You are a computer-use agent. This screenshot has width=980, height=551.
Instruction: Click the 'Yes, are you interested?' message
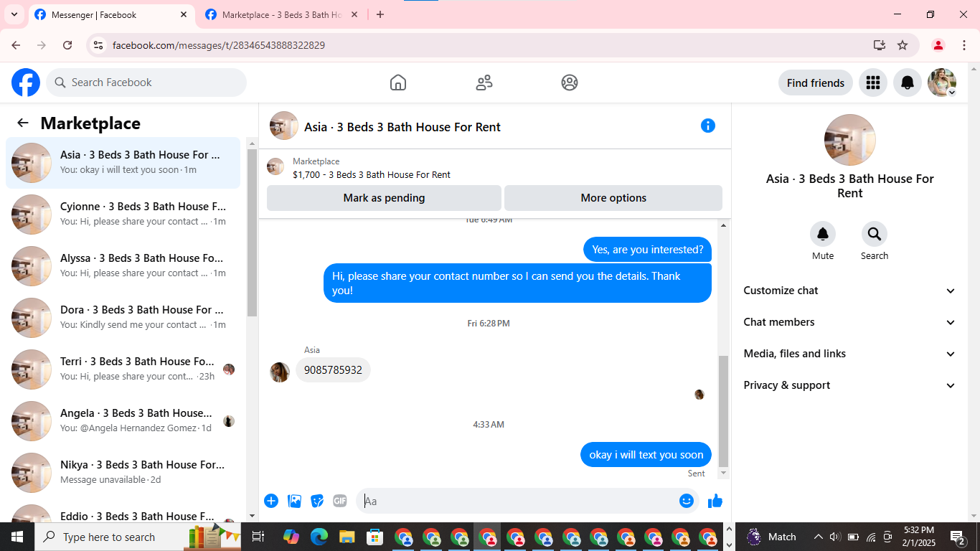(x=647, y=250)
